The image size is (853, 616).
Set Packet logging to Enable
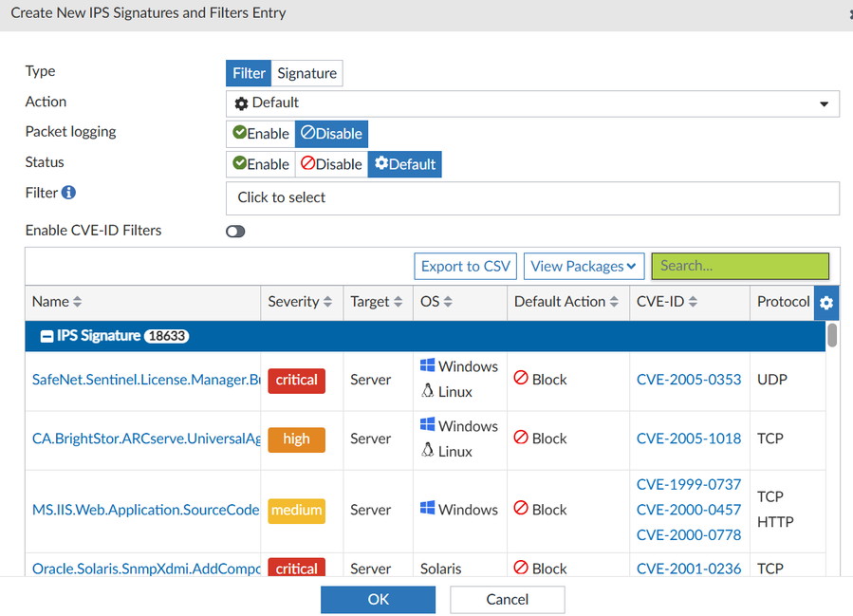click(261, 134)
